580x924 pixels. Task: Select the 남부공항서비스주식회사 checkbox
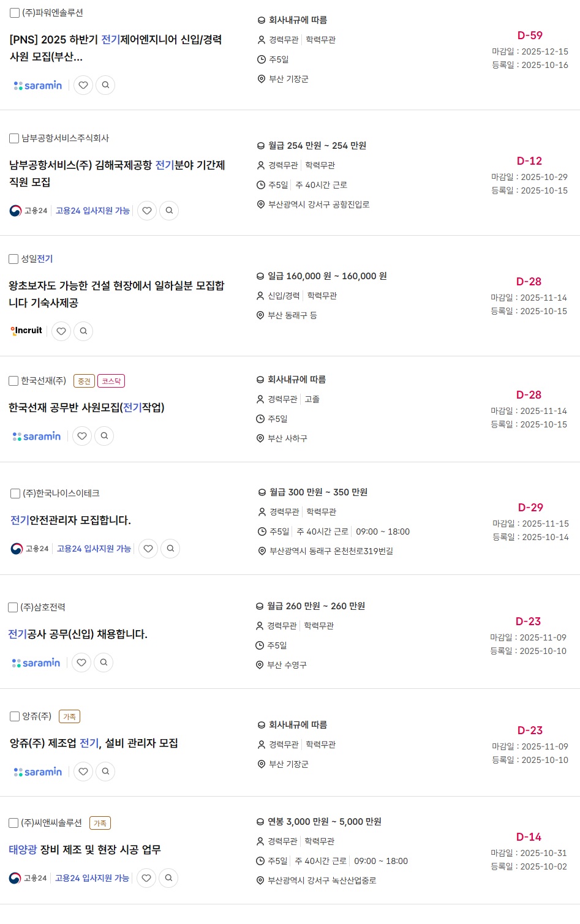(14, 138)
